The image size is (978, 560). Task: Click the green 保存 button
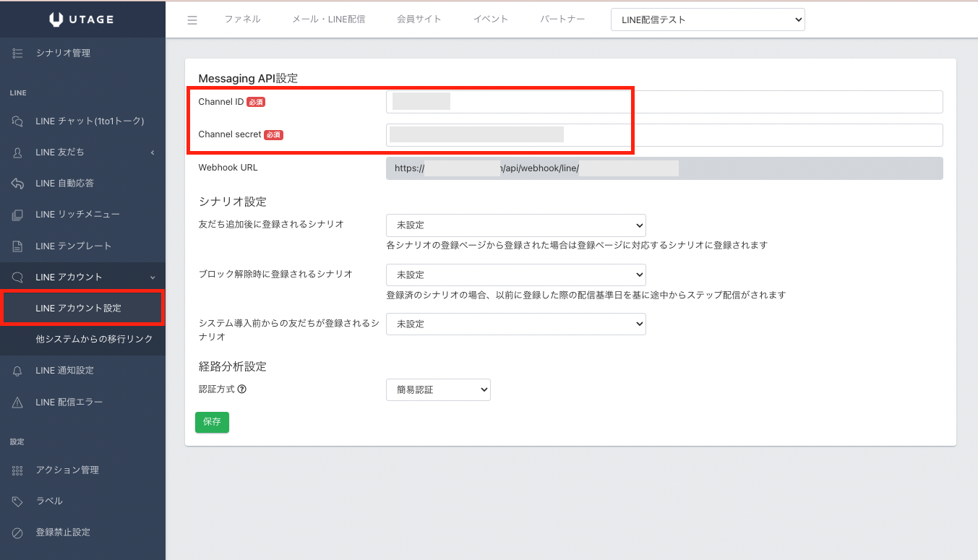212,422
